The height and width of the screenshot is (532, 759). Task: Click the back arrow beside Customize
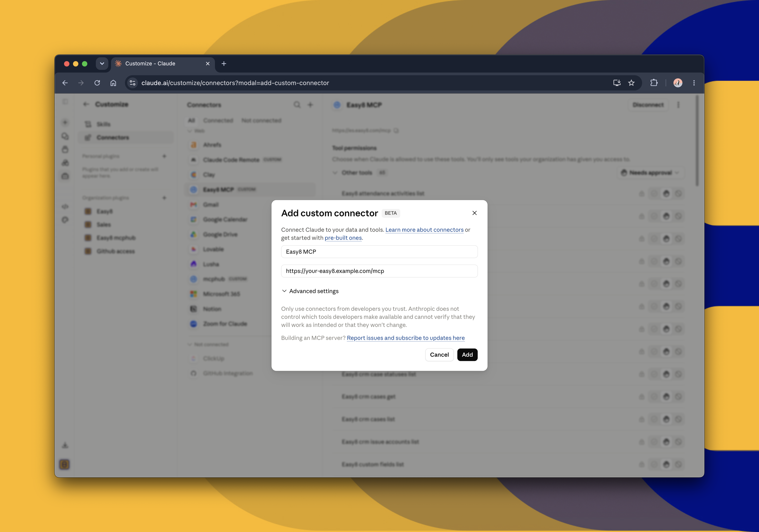86,104
